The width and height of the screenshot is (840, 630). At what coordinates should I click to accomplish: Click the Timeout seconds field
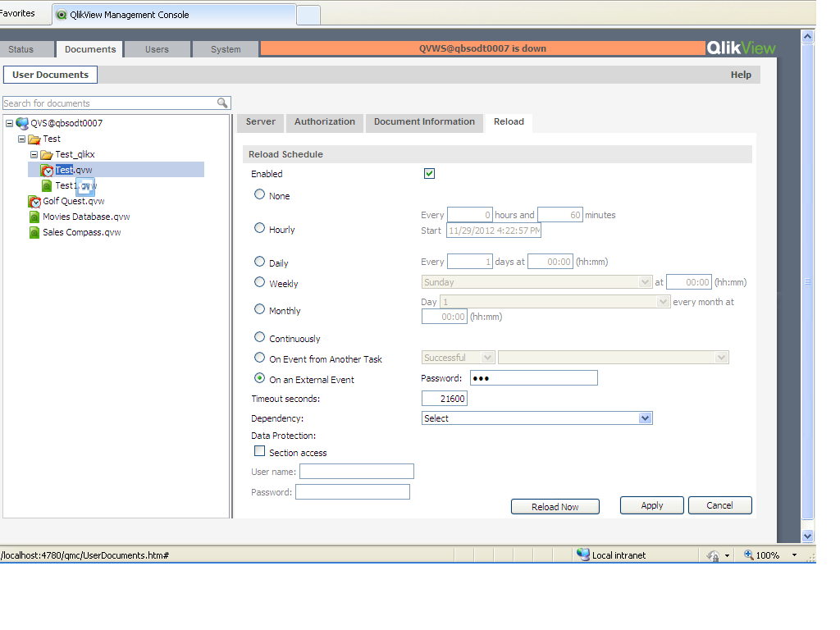coord(444,399)
